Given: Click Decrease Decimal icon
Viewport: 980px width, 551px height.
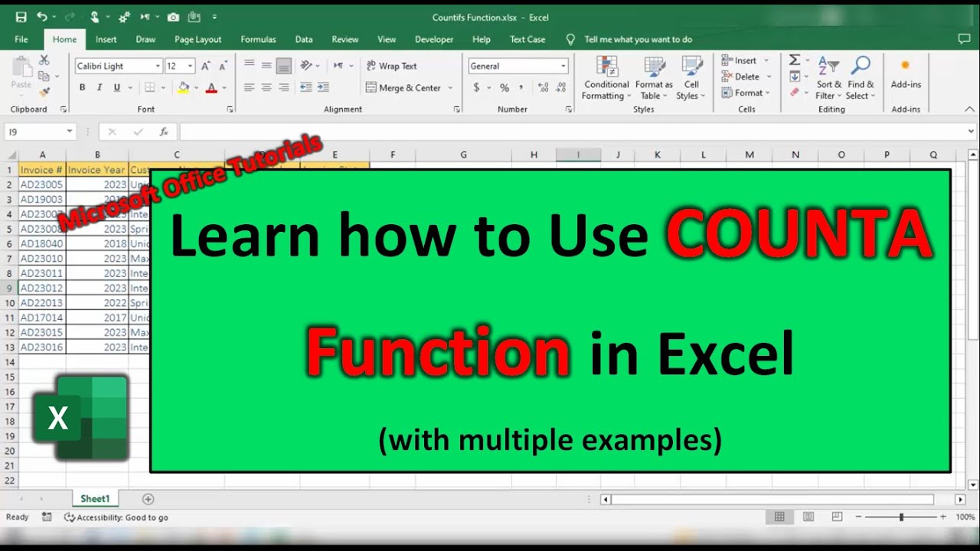Looking at the screenshot, I should coord(562,87).
